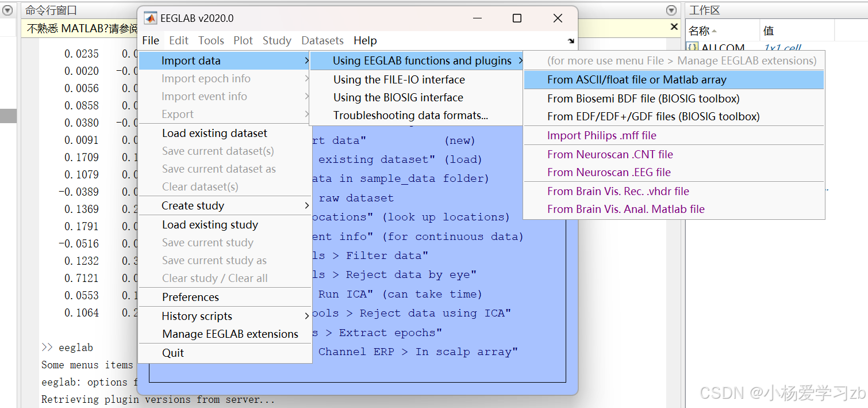Select Using the FILE-IO interface
Screen dimensions: 868x408
[x=417, y=79]
